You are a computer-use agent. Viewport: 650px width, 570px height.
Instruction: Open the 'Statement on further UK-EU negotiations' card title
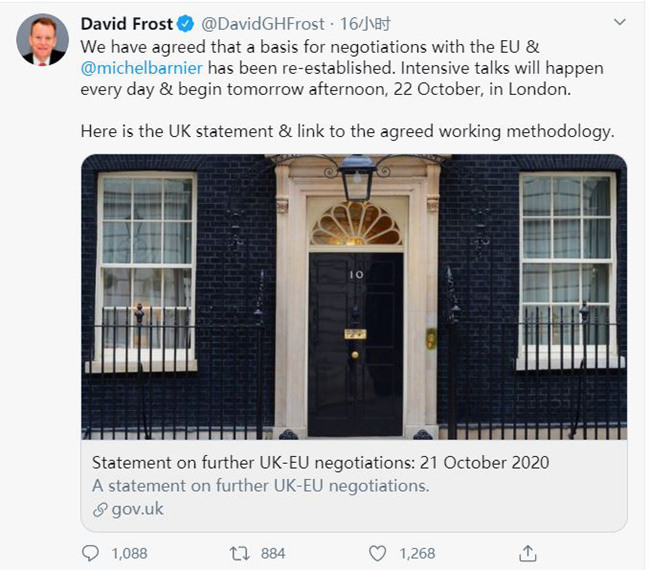[320, 463]
